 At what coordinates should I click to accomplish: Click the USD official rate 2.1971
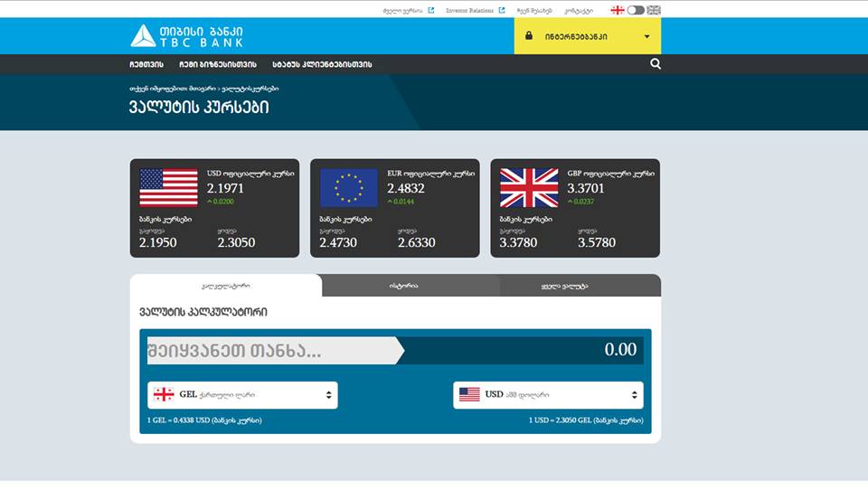click(x=225, y=188)
